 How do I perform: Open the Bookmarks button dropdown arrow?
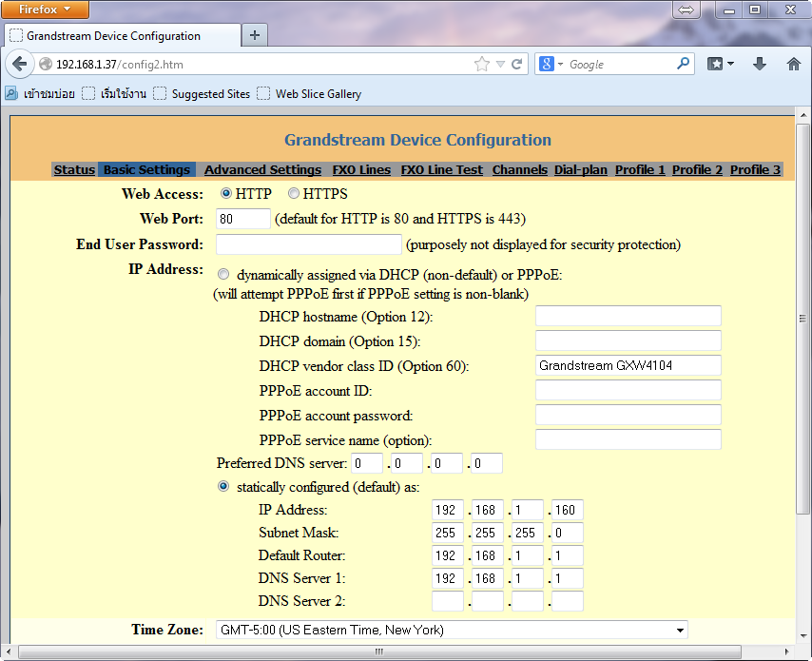coord(730,64)
